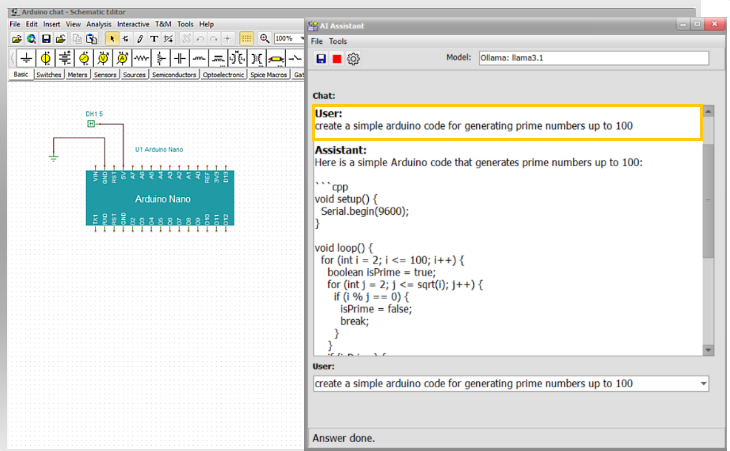Image resolution: width=730 pixels, height=451 pixels.
Task: Click the chat vertical scrollbar down arrow
Action: (708, 349)
